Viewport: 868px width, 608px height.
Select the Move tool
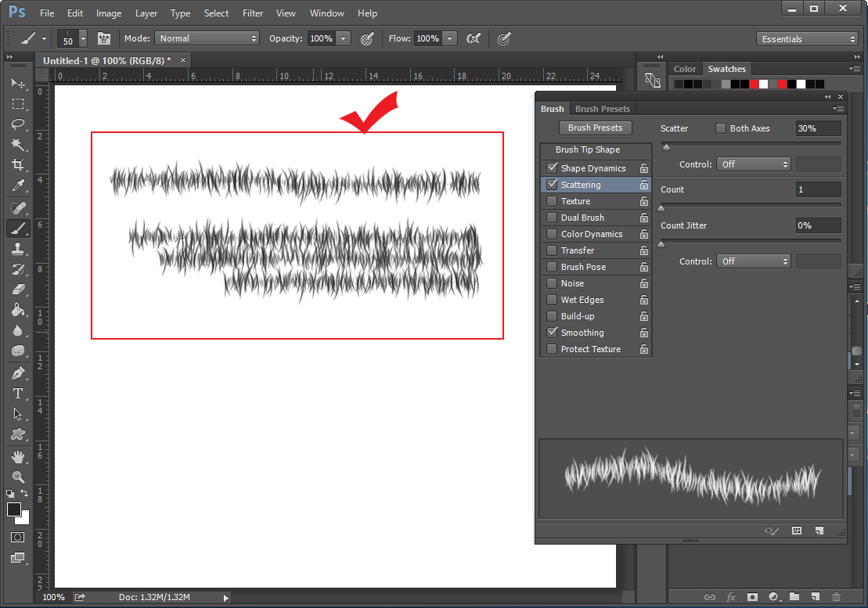point(18,84)
